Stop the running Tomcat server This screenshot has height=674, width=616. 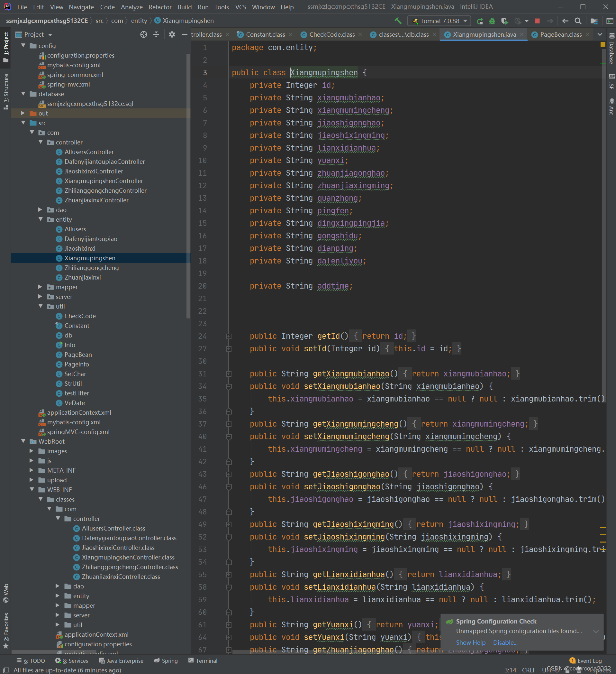pyautogui.click(x=537, y=21)
